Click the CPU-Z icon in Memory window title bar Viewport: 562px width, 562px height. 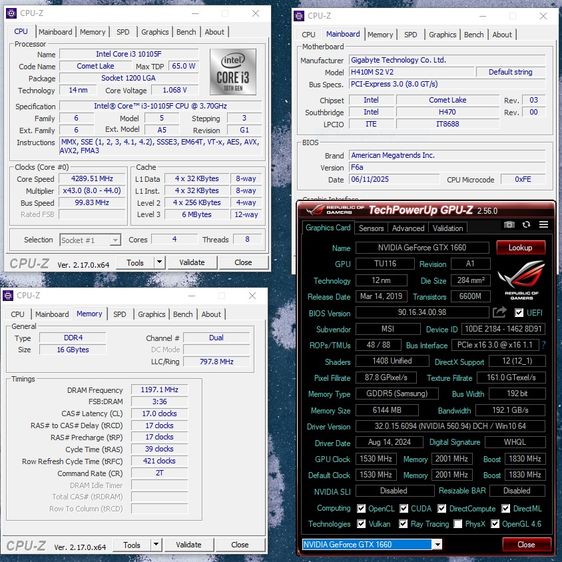(8, 296)
